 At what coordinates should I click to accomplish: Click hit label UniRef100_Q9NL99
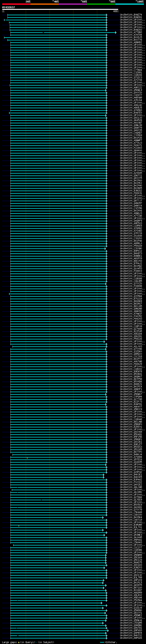coord(131,125)
